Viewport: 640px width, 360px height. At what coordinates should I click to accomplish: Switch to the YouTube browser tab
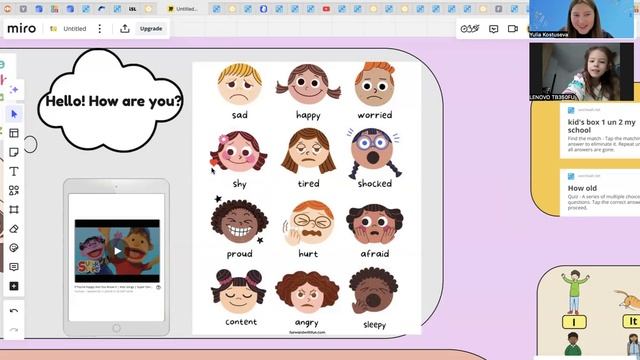(x=326, y=9)
